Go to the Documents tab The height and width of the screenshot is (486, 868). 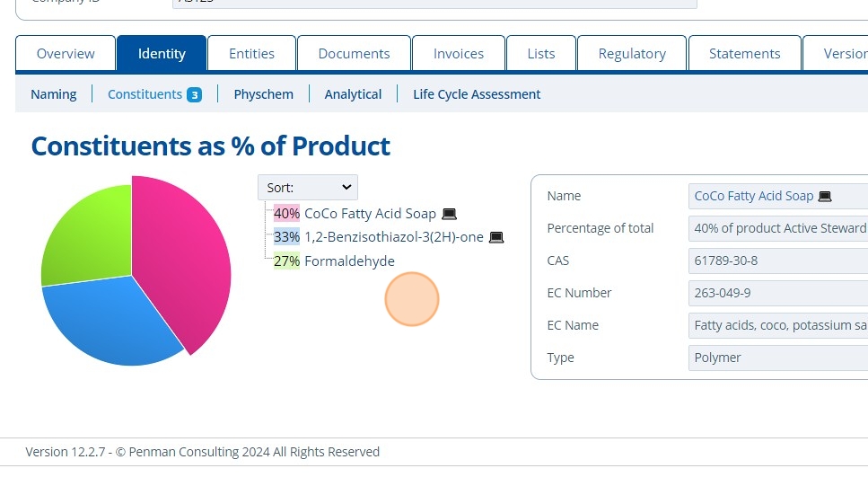coord(354,54)
